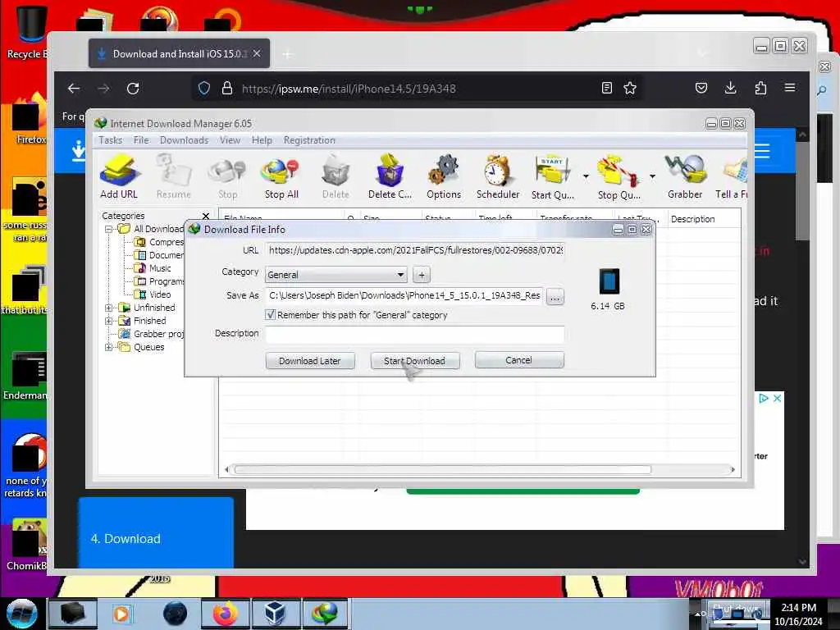The height and width of the screenshot is (630, 840).
Task: Close the Download and Install iOS tab
Action: pos(257,53)
